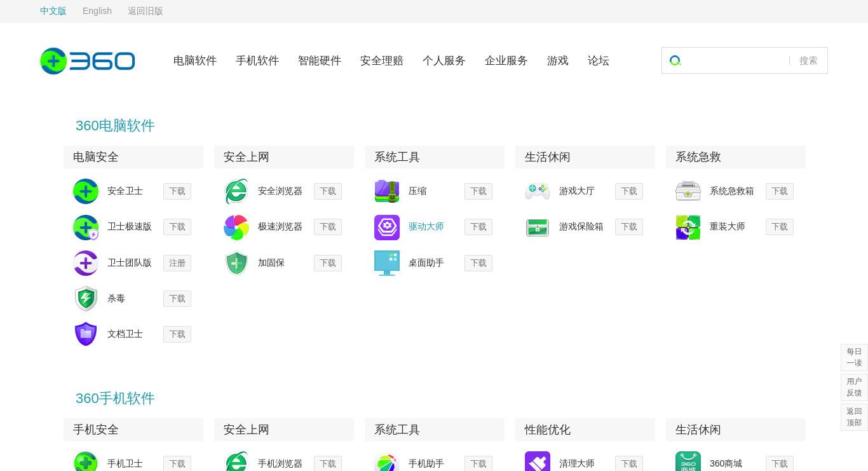The image size is (868, 471).
Task: Download 手机卫士
Action: pos(177,464)
